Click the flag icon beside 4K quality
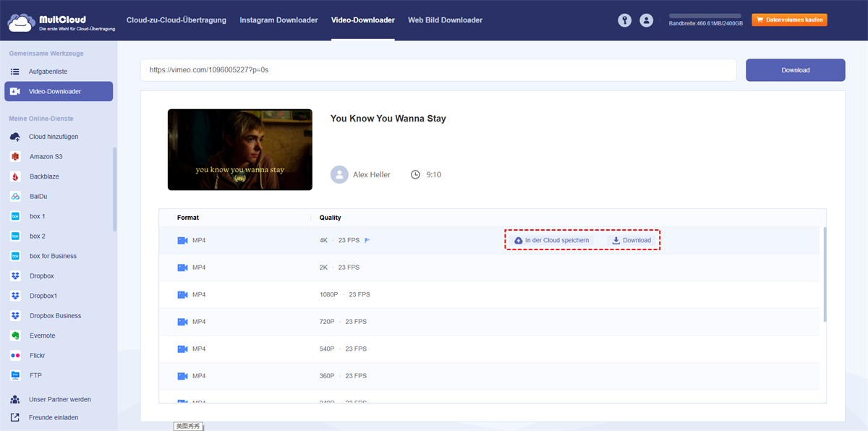This screenshot has height=431, width=868. pos(367,240)
